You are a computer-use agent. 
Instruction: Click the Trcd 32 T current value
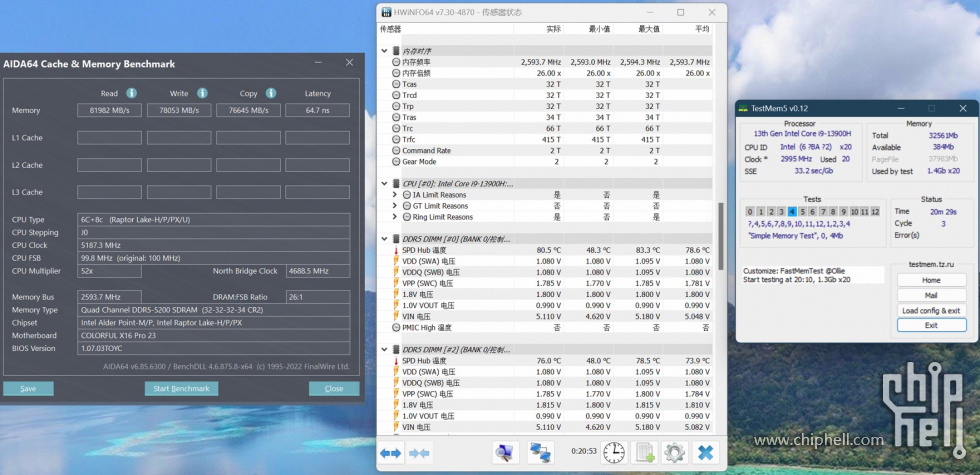click(x=553, y=96)
